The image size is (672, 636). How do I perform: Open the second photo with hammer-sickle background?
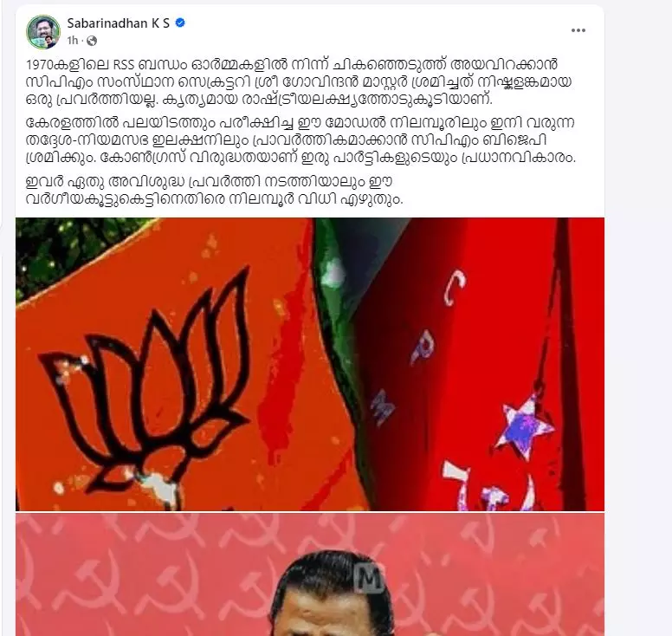[x=310, y=574]
